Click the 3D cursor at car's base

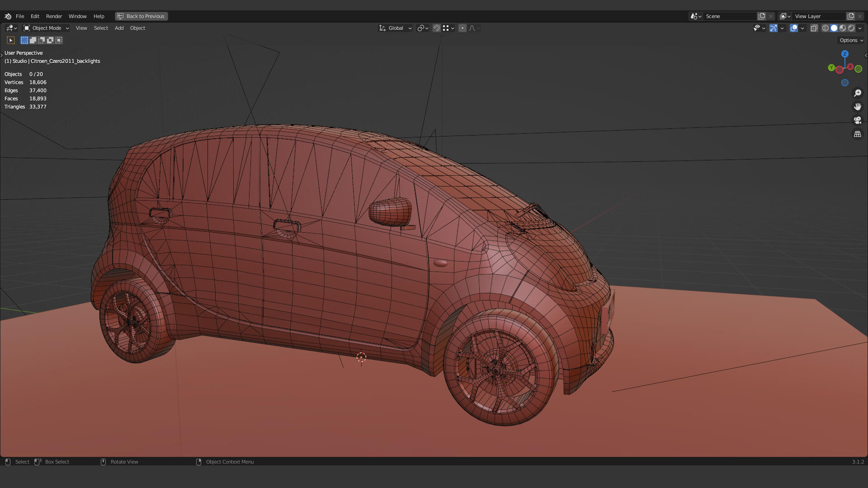[x=361, y=357]
